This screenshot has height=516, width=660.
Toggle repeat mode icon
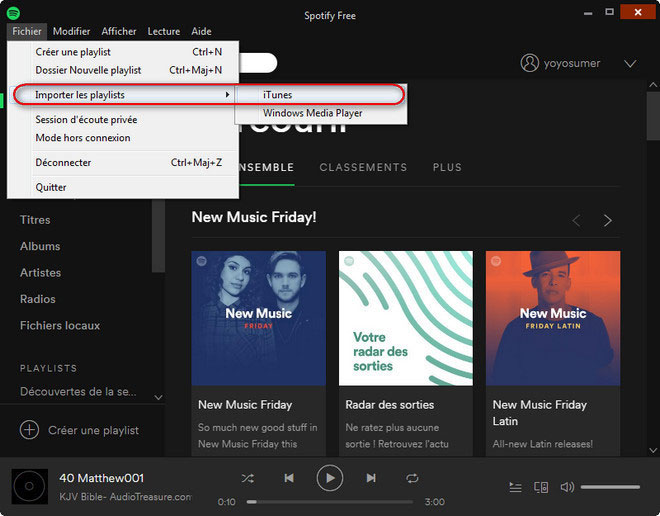tap(412, 479)
